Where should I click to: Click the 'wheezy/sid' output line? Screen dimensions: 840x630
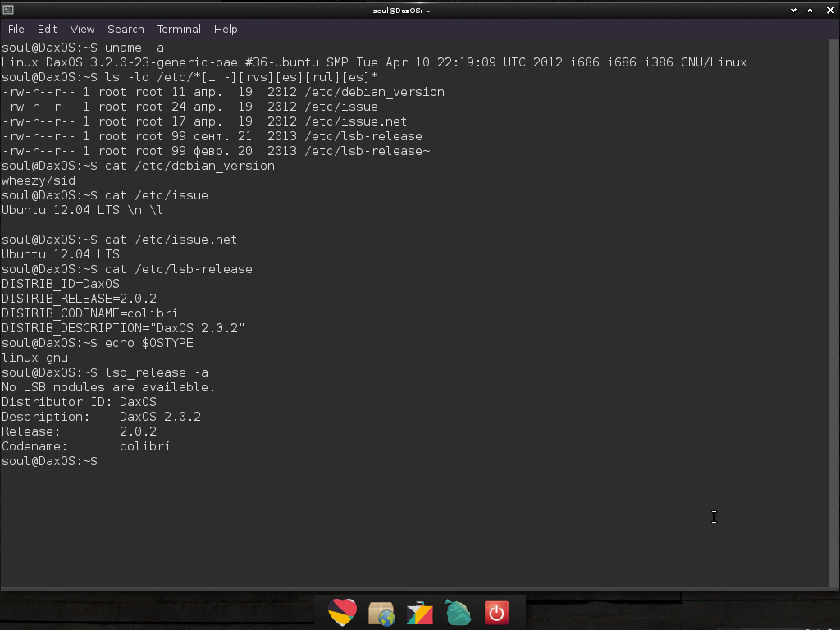point(38,180)
